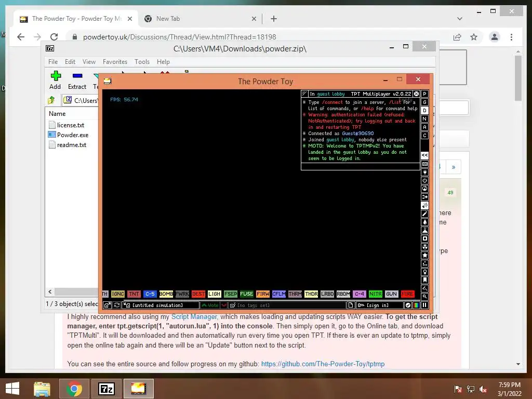The height and width of the screenshot is (399, 532).
Task: Open Help menu in 7-Zip
Action: pyautogui.click(x=163, y=62)
